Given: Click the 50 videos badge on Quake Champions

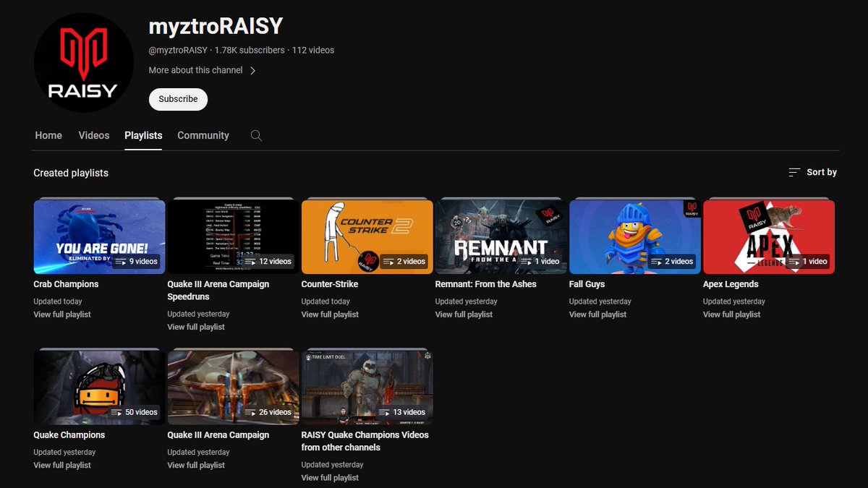Looking at the screenshot, I should coord(135,412).
